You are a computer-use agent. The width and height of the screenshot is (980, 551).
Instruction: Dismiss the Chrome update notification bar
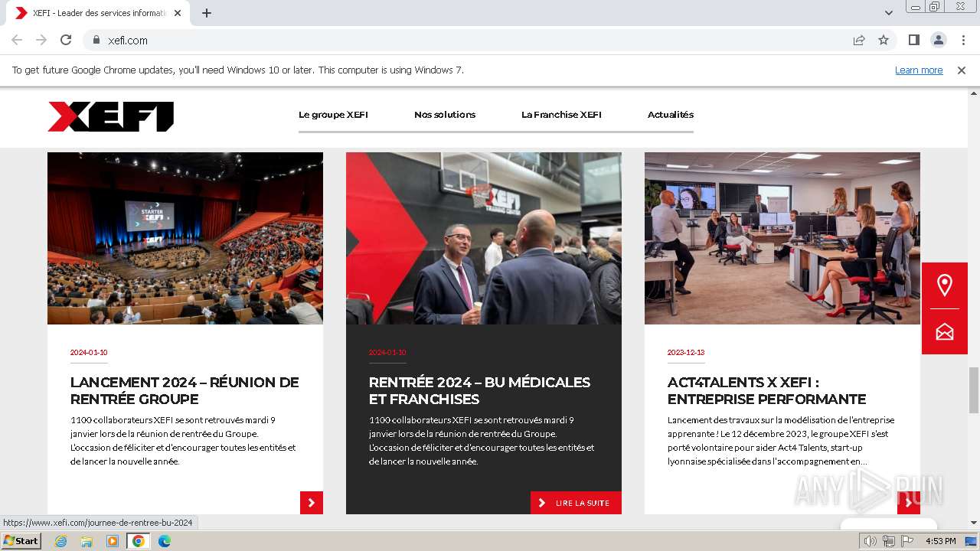pyautogui.click(x=962, y=70)
